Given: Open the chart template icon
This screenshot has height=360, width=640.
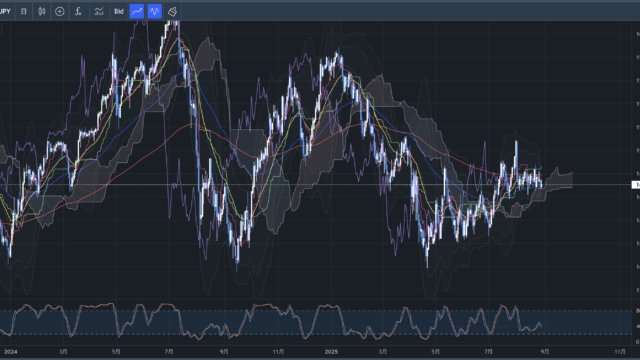Looking at the screenshot, I should (99, 11).
